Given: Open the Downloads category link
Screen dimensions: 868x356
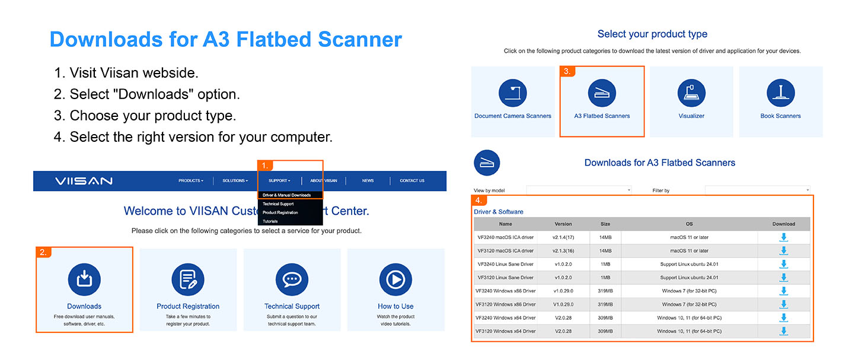Looking at the screenshot, I should 84,307.
